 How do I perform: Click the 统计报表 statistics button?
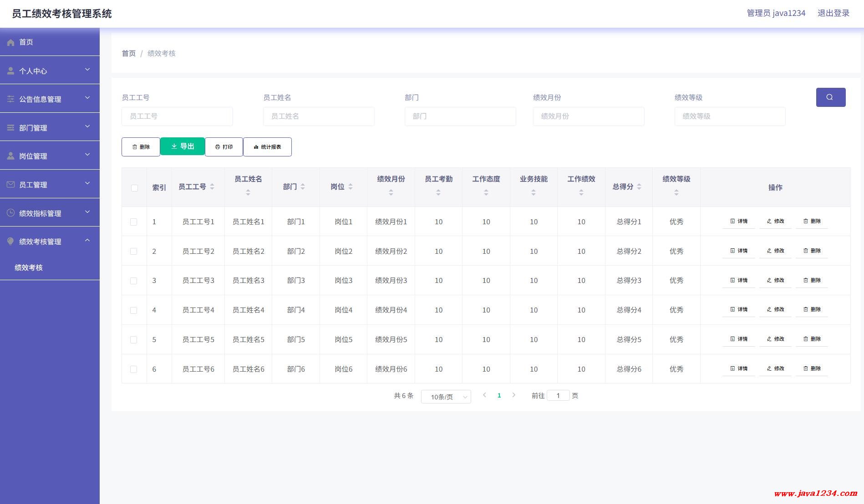tap(267, 147)
